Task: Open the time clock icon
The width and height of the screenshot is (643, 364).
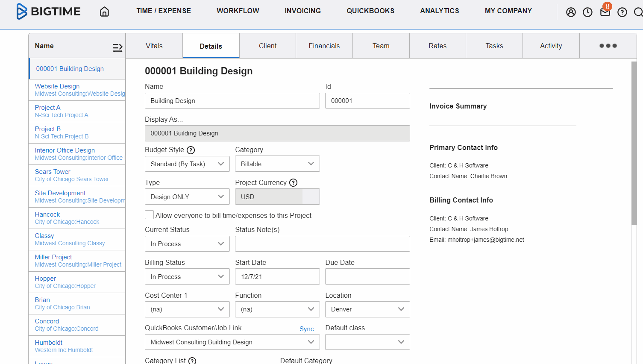Action: [x=587, y=12]
